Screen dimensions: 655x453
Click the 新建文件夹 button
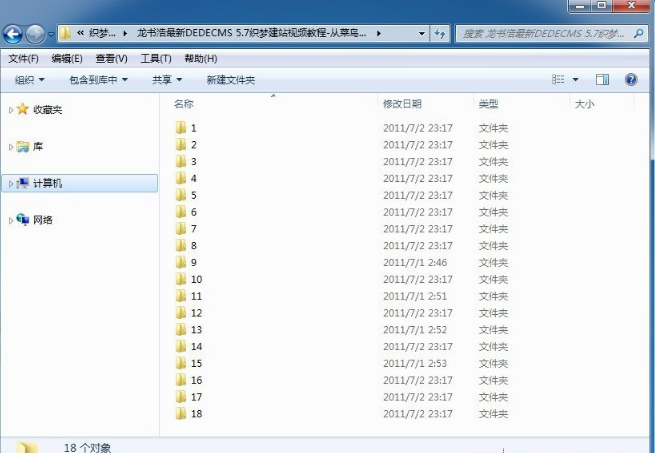click(x=231, y=79)
